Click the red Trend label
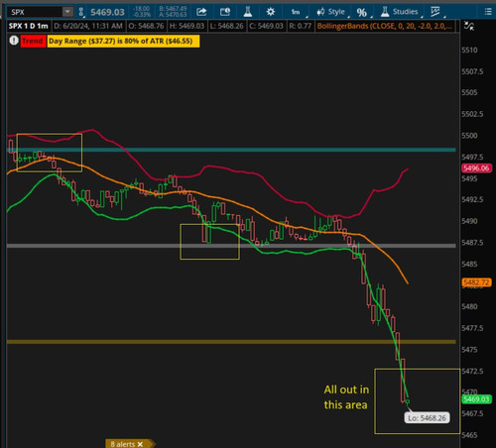The width and height of the screenshot is (496, 448). [33, 41]
